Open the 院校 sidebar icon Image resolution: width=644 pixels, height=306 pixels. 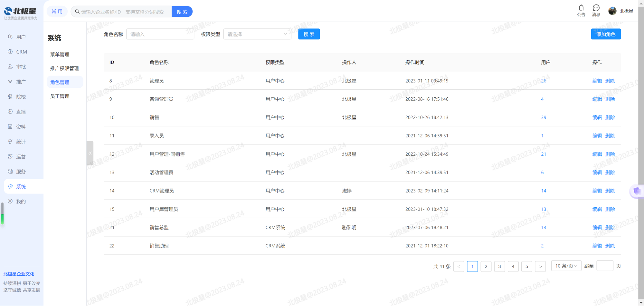pos(10,97)
